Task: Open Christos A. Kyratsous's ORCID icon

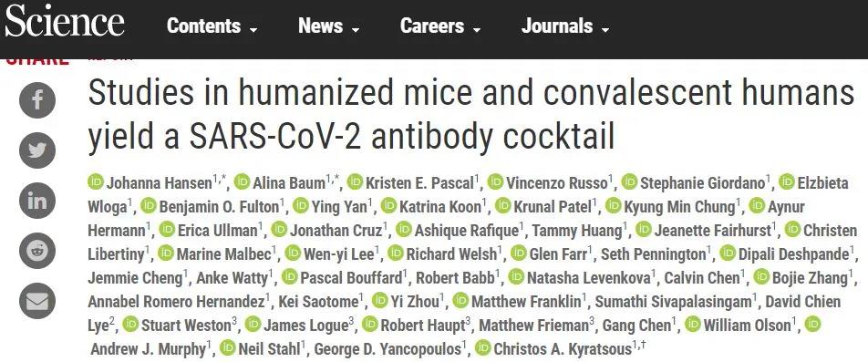Action: pyautogui.click(x=482, y=348)
